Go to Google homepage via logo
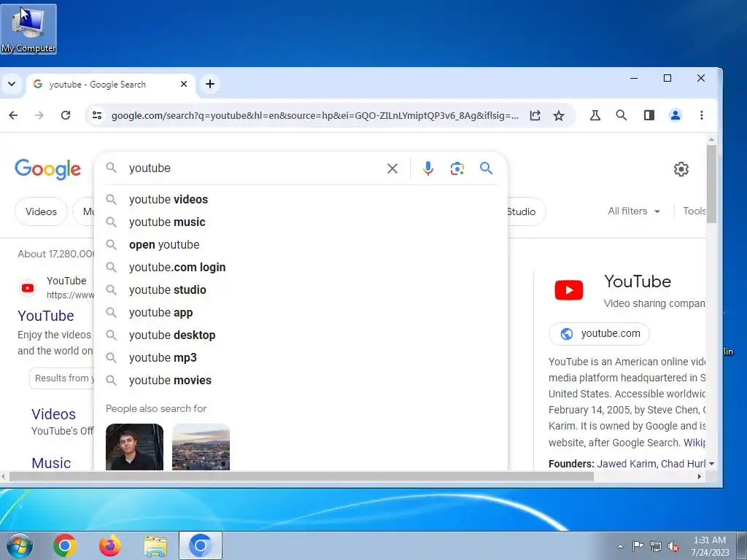This screenshot has height=560, width=747. (x=47, y=169)
